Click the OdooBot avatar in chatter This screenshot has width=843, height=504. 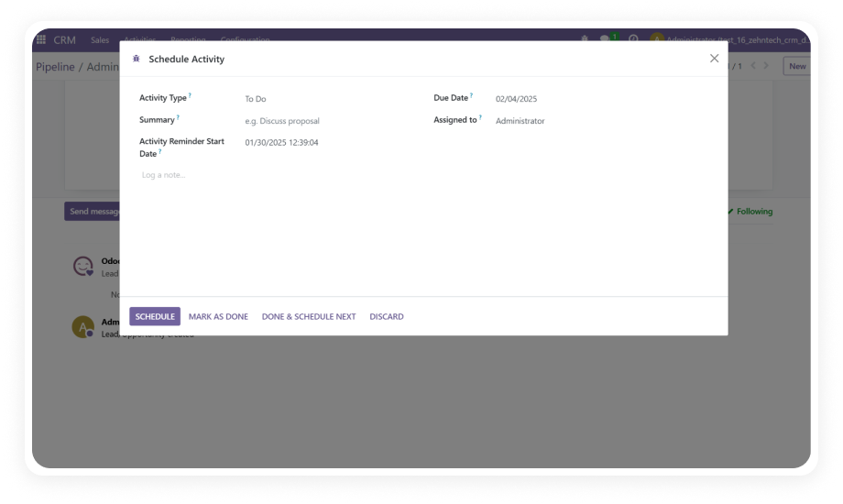coord(83,267)
